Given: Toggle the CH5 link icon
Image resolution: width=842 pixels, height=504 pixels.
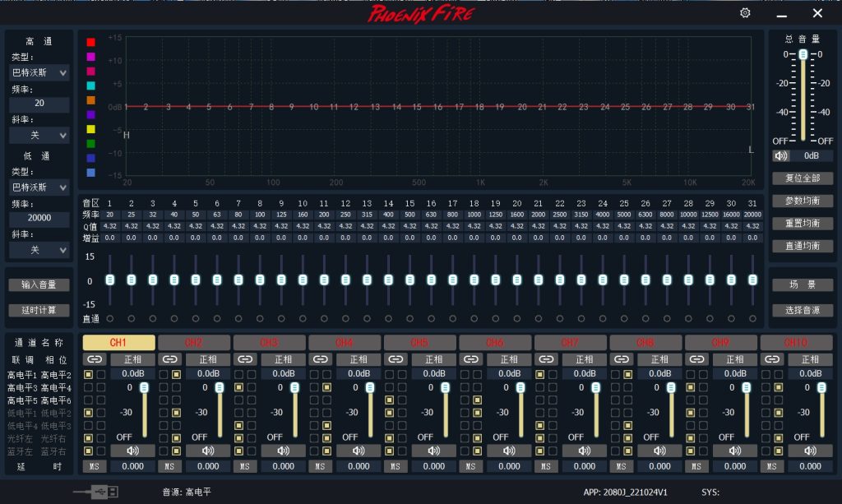Looking at the screenshot, I should (x=396, y=359).
